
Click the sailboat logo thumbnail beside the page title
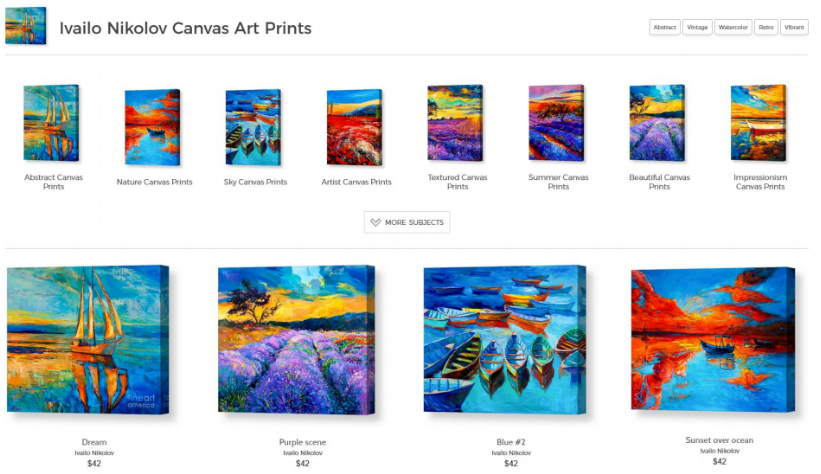pos(26,26)
